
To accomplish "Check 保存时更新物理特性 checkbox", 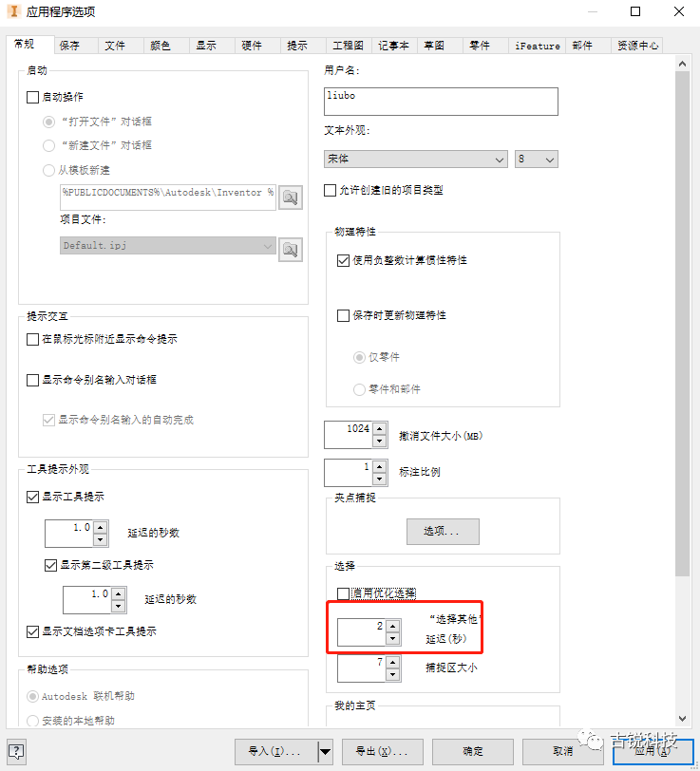I will (x=343, y=315).
